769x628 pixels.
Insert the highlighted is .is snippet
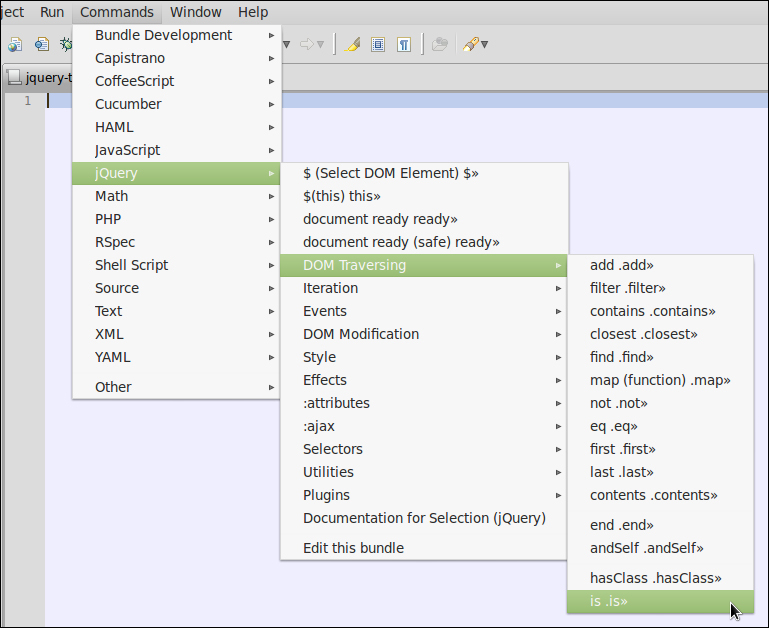point(660,602)
